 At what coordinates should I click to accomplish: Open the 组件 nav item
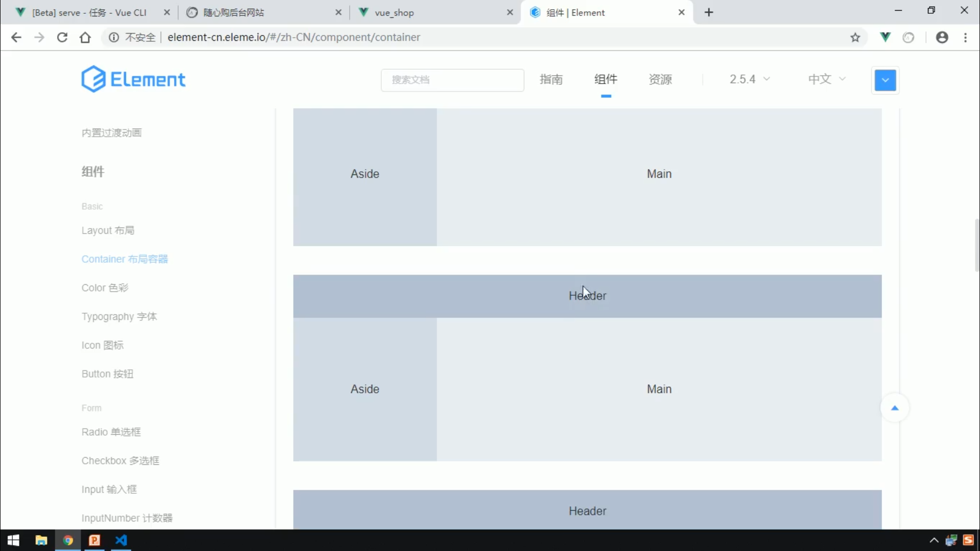tap(606, 79)
